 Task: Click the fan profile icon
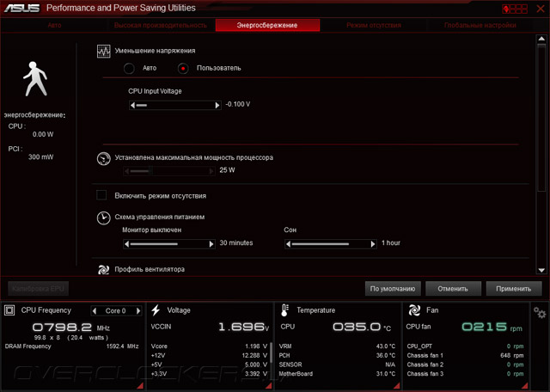tap(103, 270)
